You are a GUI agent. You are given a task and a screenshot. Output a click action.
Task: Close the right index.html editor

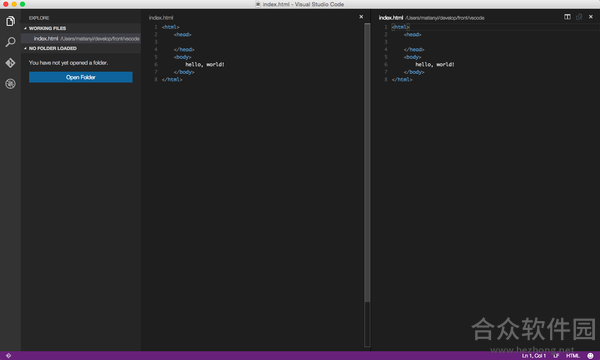(x=590, y=17)
